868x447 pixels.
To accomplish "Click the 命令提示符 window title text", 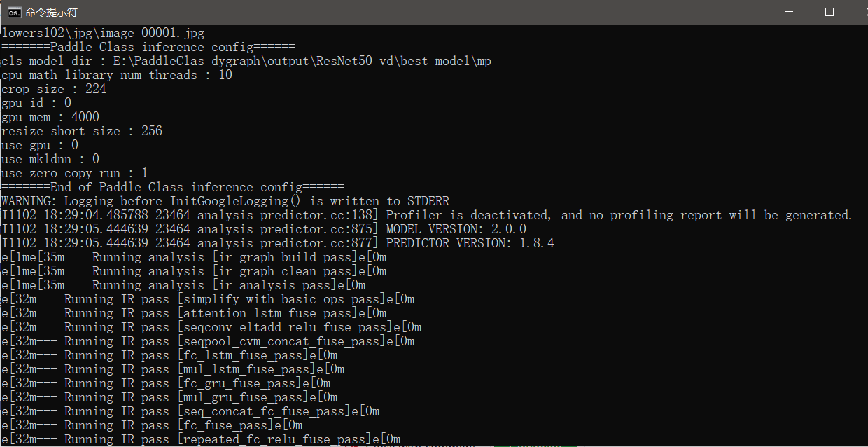I will 52,12.
